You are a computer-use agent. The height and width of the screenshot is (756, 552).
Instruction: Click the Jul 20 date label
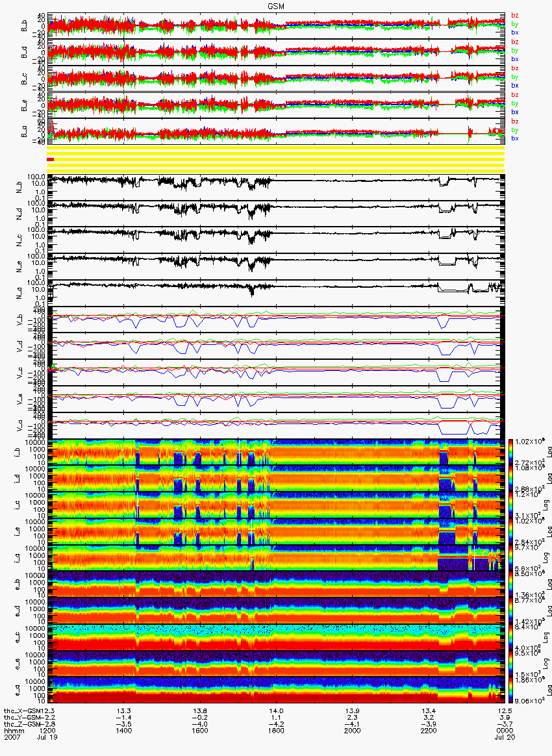(505, 738)
